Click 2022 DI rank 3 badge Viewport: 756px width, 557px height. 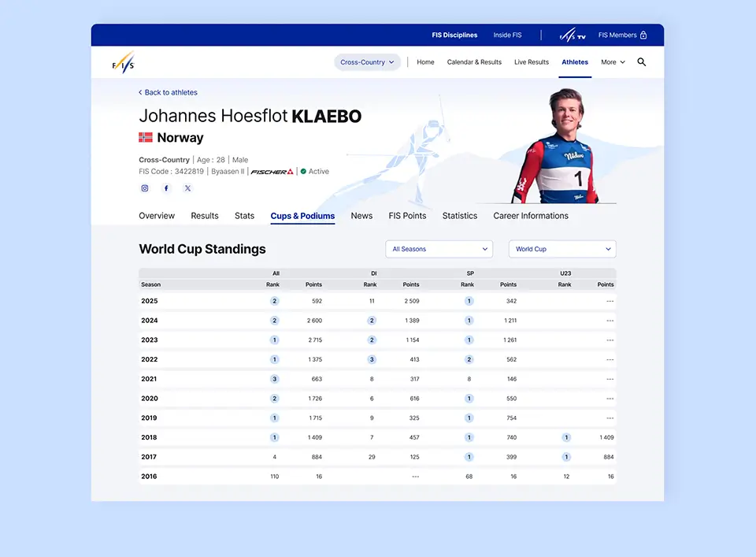click(x=372, y=359)
